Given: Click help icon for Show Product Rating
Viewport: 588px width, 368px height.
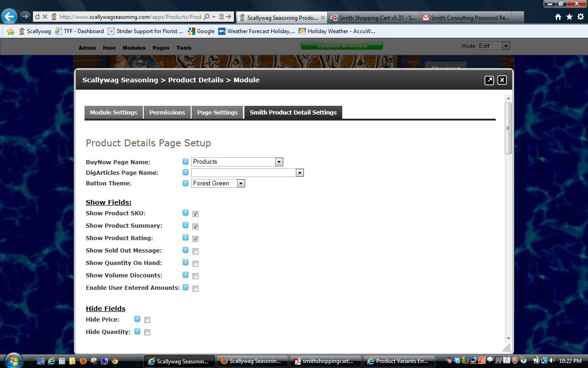Looking at the screenshot, I should click(x=186, y=237).
